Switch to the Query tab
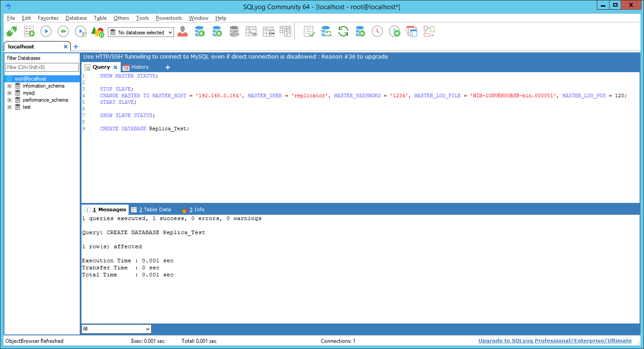Screen dimensions: 644x349 click(101, 67)
